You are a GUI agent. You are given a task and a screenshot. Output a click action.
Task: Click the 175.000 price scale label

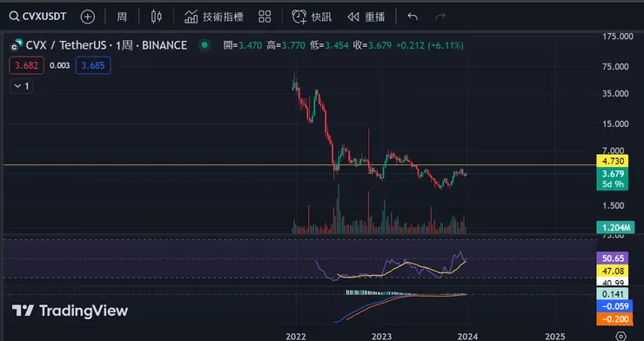pos(618,37)
